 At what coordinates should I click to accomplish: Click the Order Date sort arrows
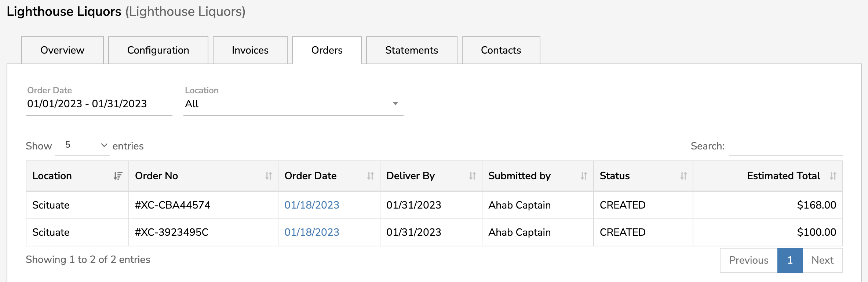pyautogui.click(x=370, y=176)
